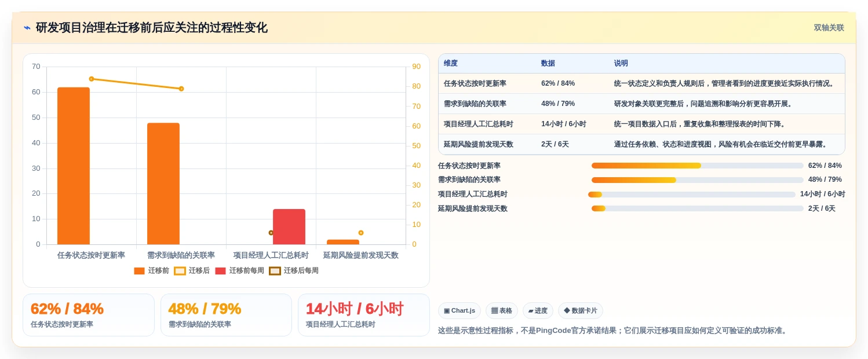This screenshot has height=359, width=868.
Task: Click line point above 需求到缺陷的关联率 bar
Action: coord(181,89)
